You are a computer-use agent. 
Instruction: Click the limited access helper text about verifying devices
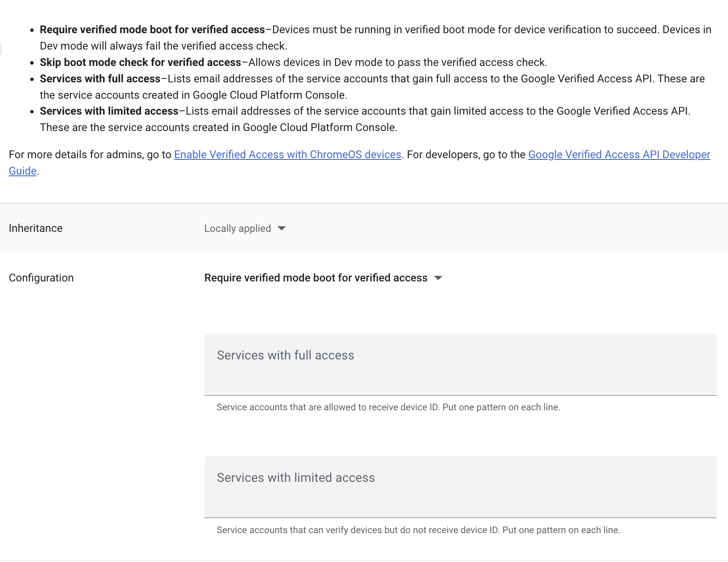pyautogui.click(x=419, y=530)
